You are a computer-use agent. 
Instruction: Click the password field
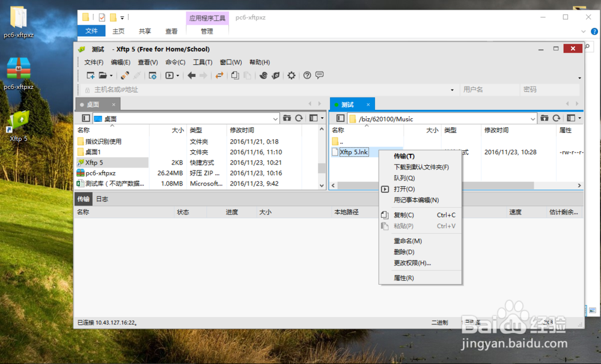[x=550, y=89]
